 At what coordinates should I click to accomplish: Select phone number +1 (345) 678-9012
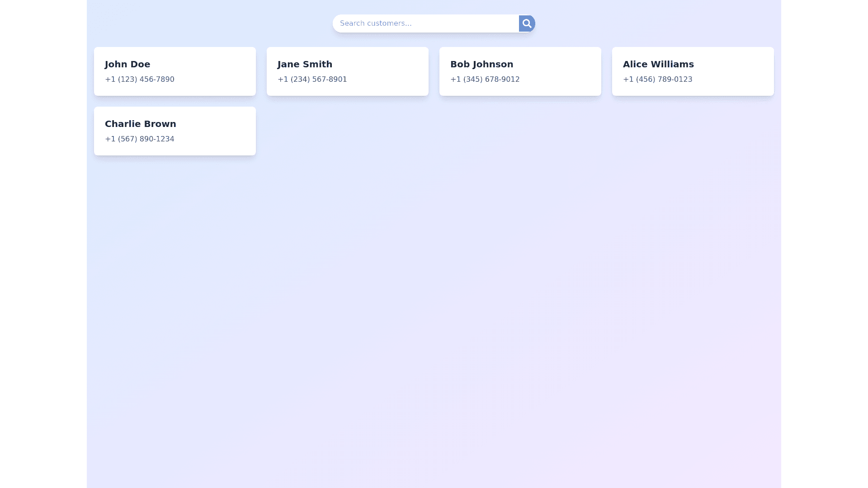point(485,80)
